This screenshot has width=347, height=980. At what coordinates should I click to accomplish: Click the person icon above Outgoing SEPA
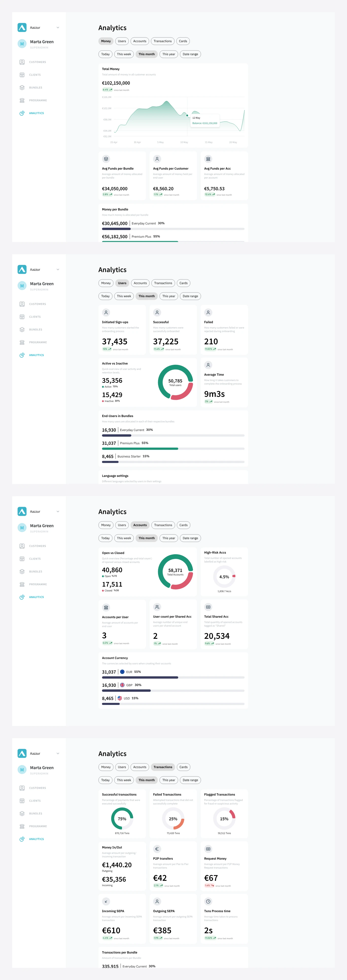click(x=157, y=902)
